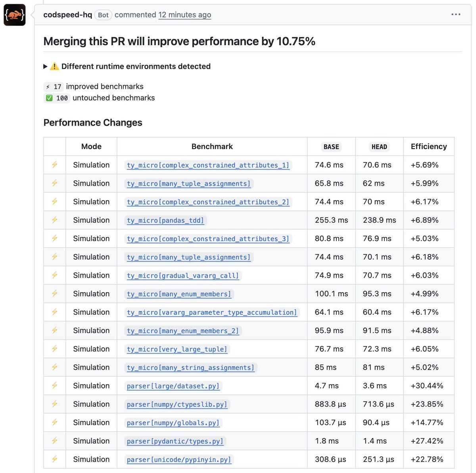Click the 'Mode' column header
The width and height of the screenshot is (476, 473).
coord(91,146)
